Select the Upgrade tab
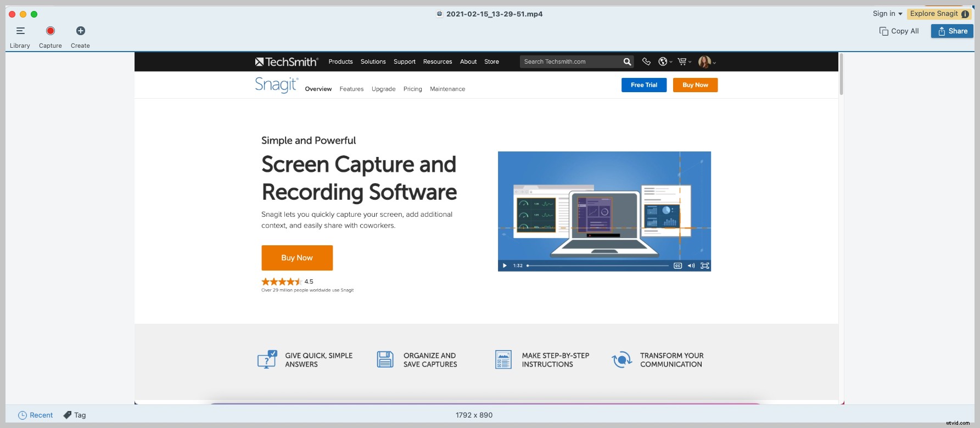Screen dimensions: 980x428 pyautogui.click(x=383, y=89)
